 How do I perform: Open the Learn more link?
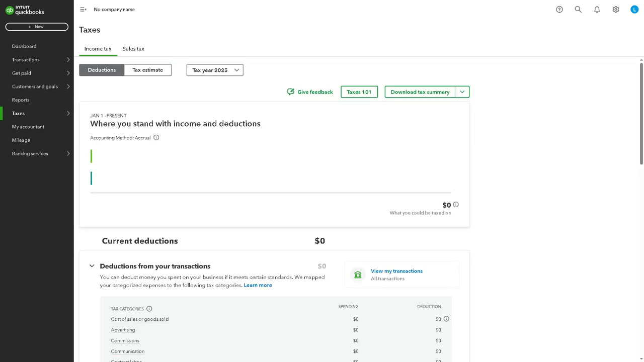coord(258,285)
